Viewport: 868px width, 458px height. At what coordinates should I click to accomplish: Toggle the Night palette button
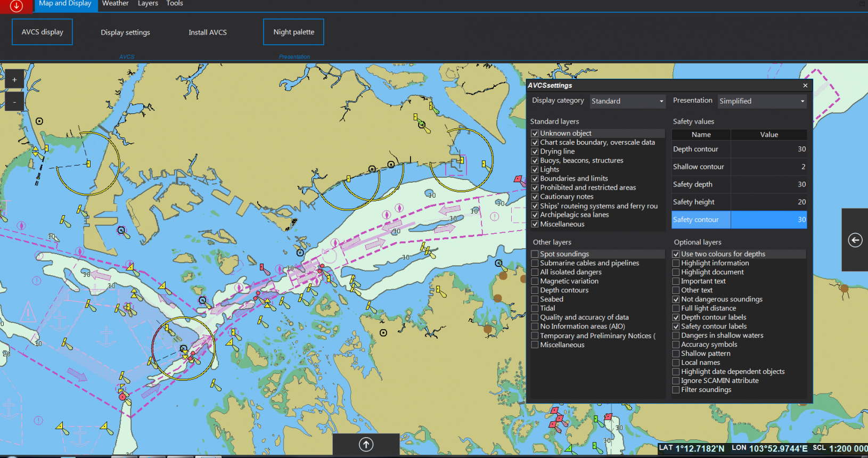tap(293, 32)
